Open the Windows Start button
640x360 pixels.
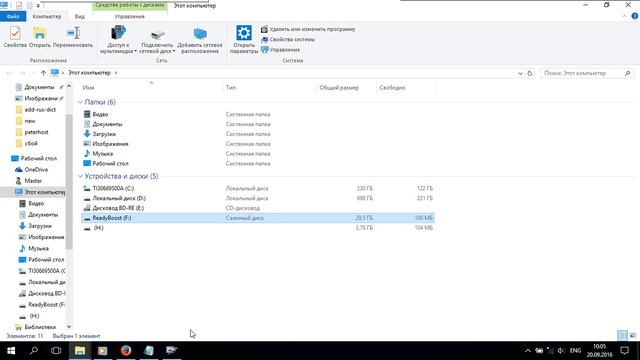pyautogui.click(x=11, y=351)
